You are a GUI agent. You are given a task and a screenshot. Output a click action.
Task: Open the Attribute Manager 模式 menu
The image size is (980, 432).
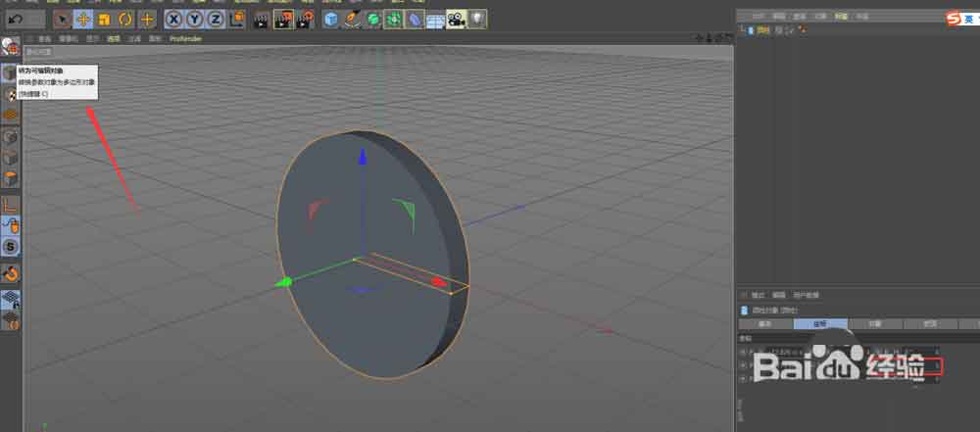(x=759, y=295)
